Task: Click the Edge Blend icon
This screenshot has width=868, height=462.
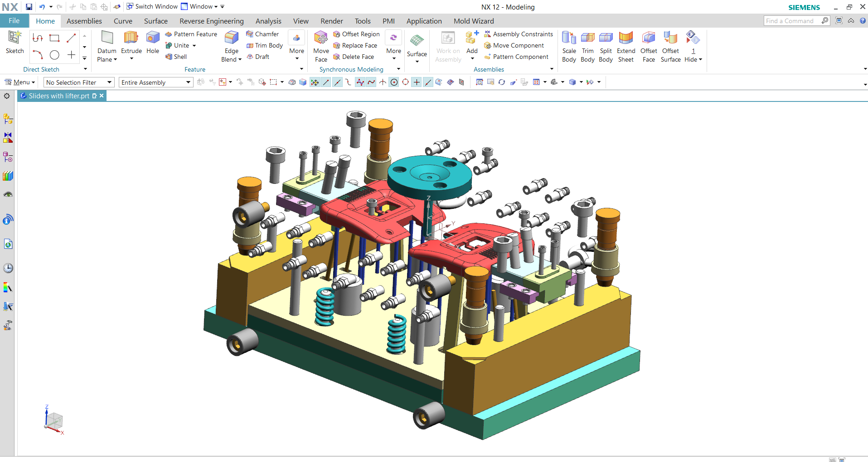Action: click(x=232, y=38)
